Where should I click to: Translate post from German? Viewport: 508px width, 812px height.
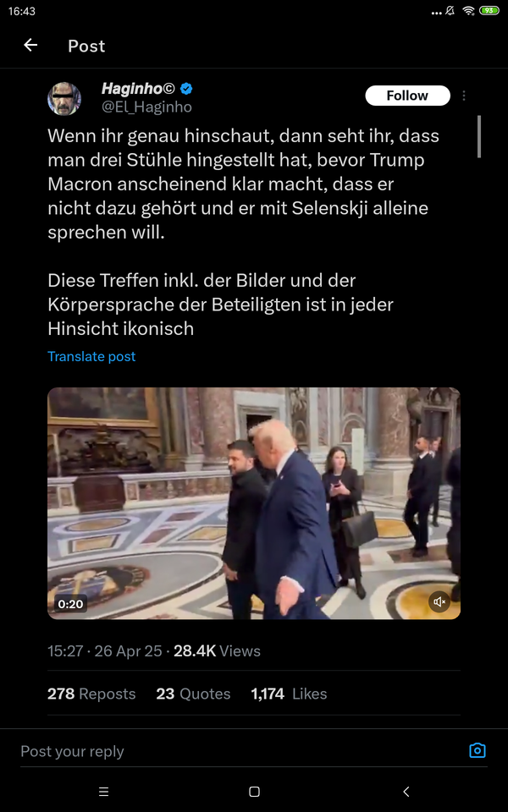(x=91, y=356)
